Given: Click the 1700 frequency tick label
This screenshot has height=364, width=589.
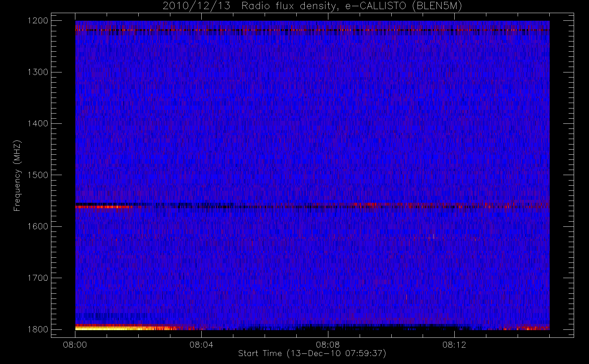Looking at the screenshot, I should (x=38, y=278).
